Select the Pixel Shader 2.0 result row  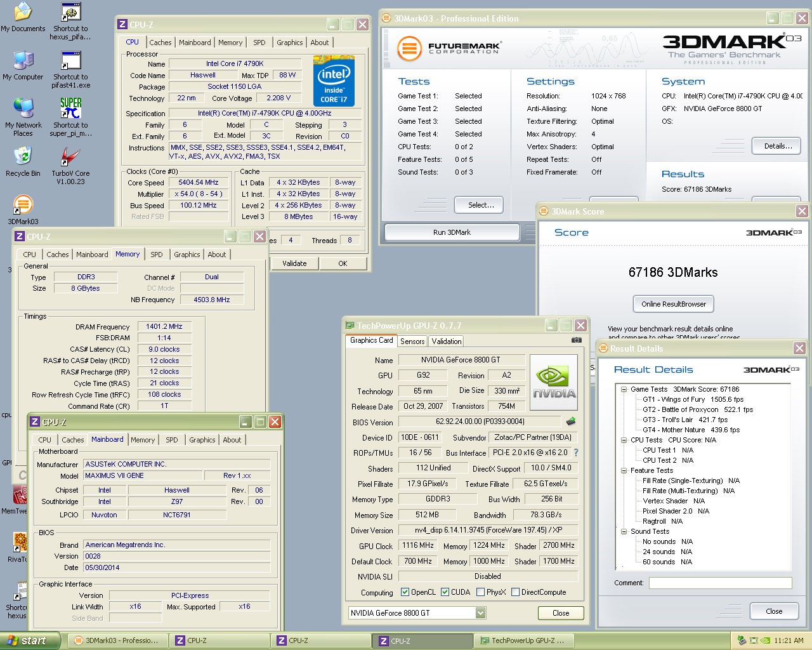(x=676, y=511)
